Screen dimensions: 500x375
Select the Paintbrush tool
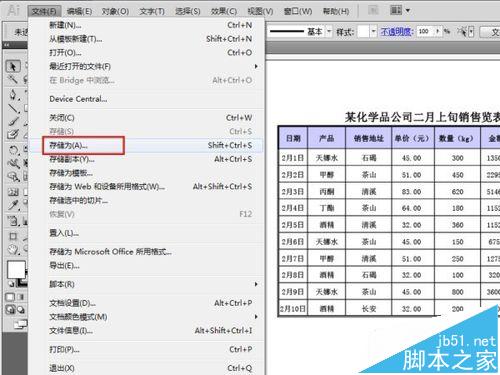pyautogui.click(x=13, y=121)
